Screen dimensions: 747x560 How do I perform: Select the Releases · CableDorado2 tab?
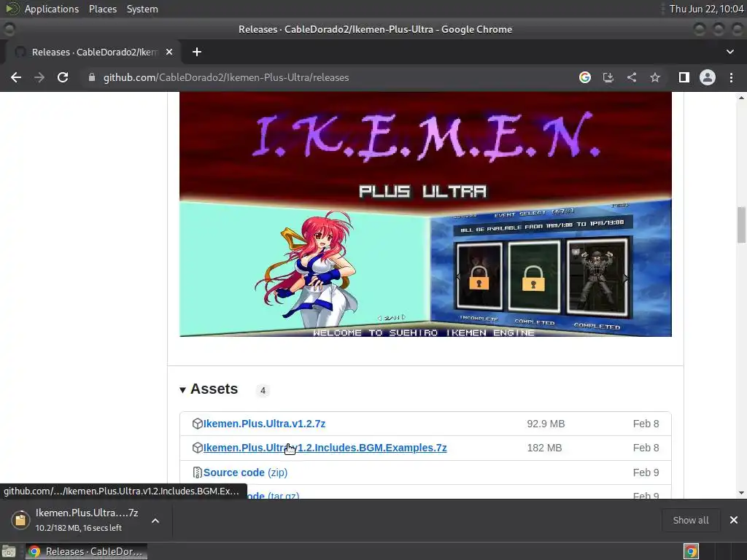[93, 52]
